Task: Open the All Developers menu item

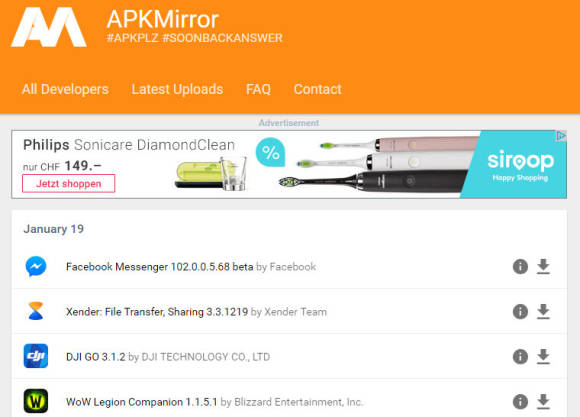Action: pos(65,89)
